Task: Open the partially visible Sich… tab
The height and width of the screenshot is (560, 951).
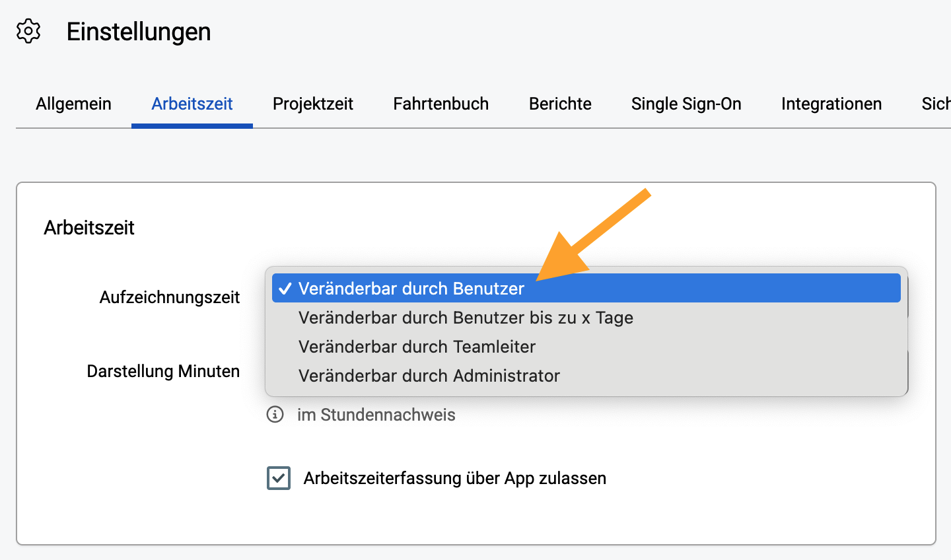Action: (936, 104)
